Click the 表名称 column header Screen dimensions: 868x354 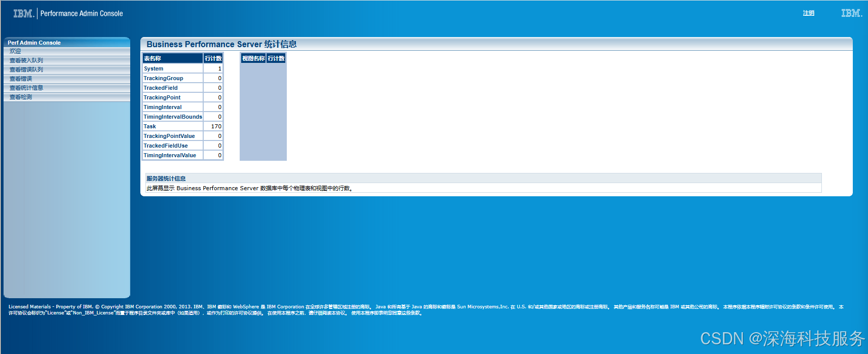[173, 58]
